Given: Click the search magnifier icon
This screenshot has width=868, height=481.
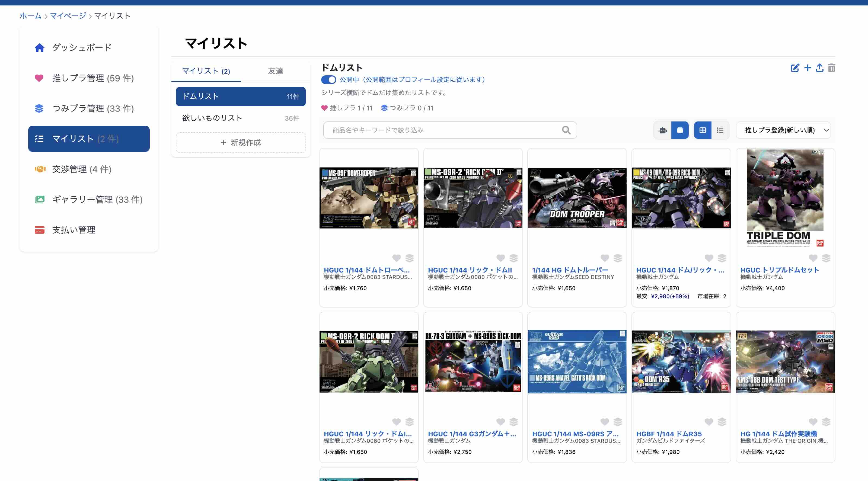Looking at the screenshot, I should click(x=566, y=130).
